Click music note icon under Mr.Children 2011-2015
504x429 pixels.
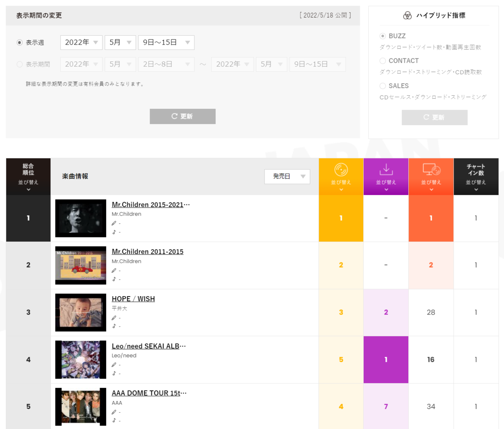[114, 279]
